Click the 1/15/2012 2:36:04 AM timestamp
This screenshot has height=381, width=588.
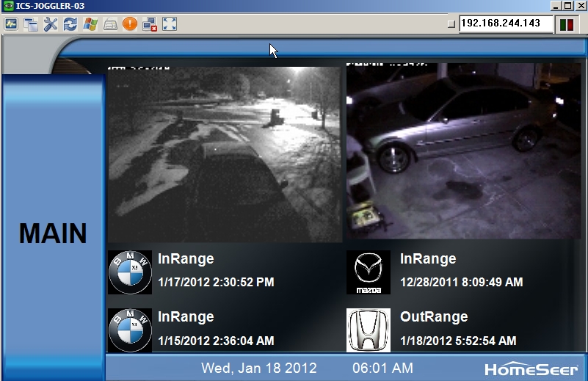click(216, 341)
